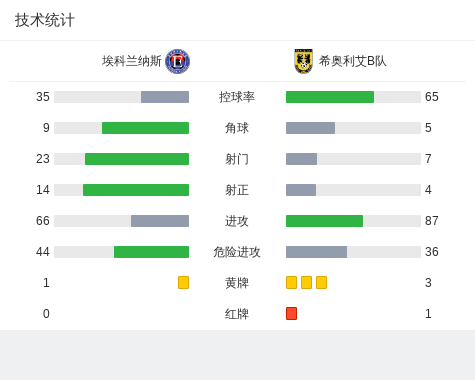The width and height of the screenshot is (475, 380).
Task: Click the 埃科兰纳斯 blue team crest
Action: [x=178, y=61]
